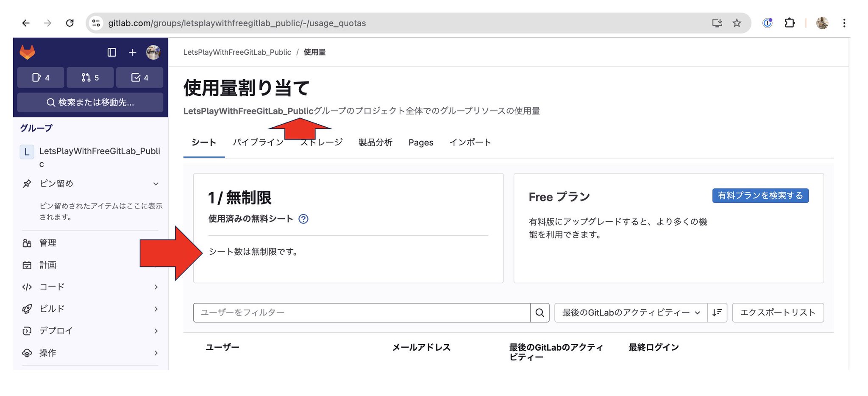Image resolution: width=868 pixels, height=396 pixels.
Task: Switch to the パイプライン tab
Action: [x=258, y=142]
